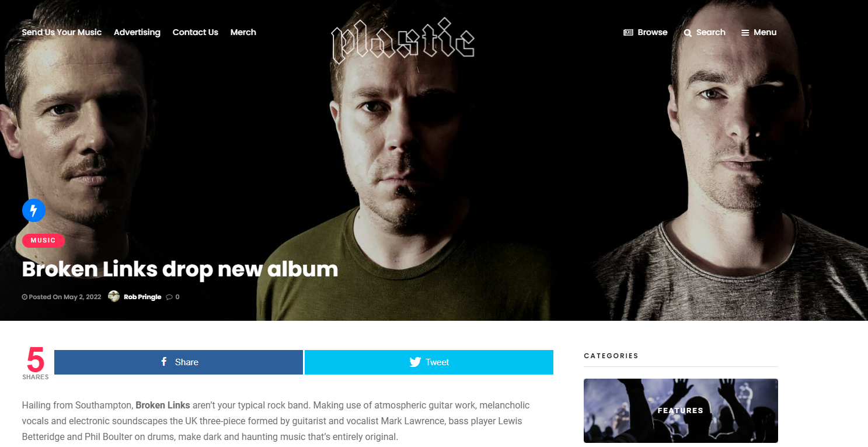Click the Facebook icon on Share button
This screenshot has height=447, width=868.
click(x=164, y=362)
